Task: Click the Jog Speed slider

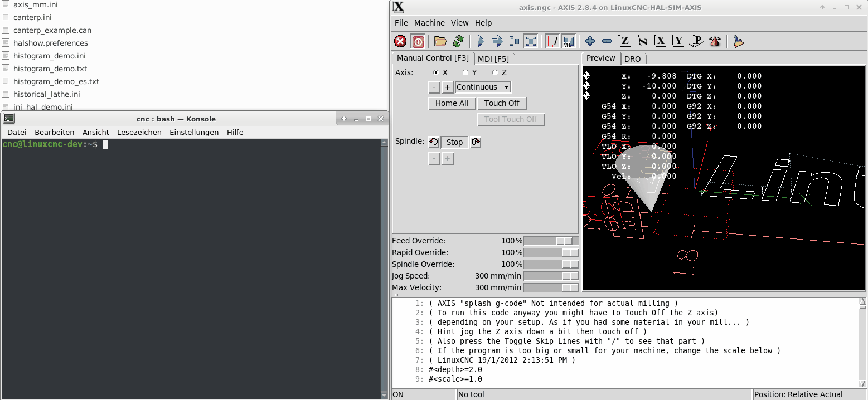Action: point(551,276)
